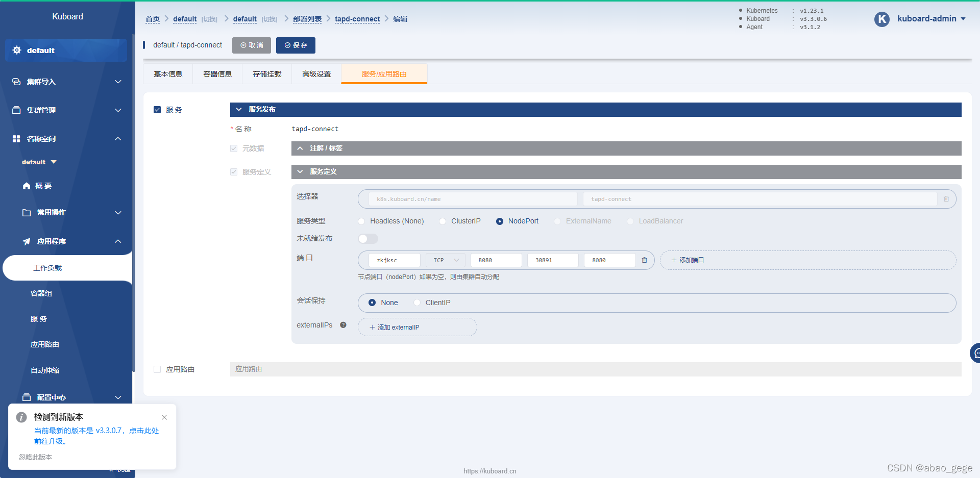Collapse the 服务发布 section header
This screenshot has width=980, height=478.
[596, 110]
